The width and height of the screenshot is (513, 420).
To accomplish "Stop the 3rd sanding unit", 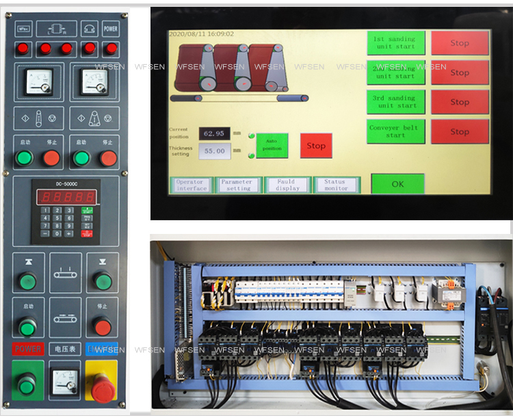I will [x=460, y=102].
